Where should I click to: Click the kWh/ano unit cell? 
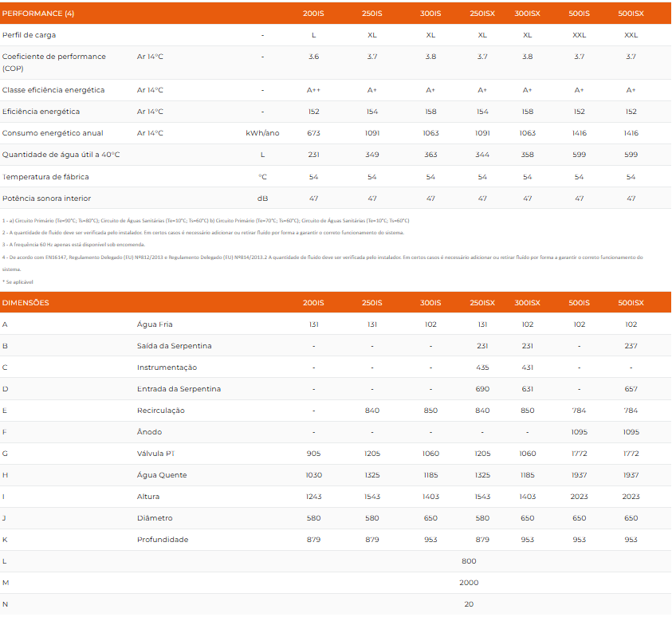262,133
